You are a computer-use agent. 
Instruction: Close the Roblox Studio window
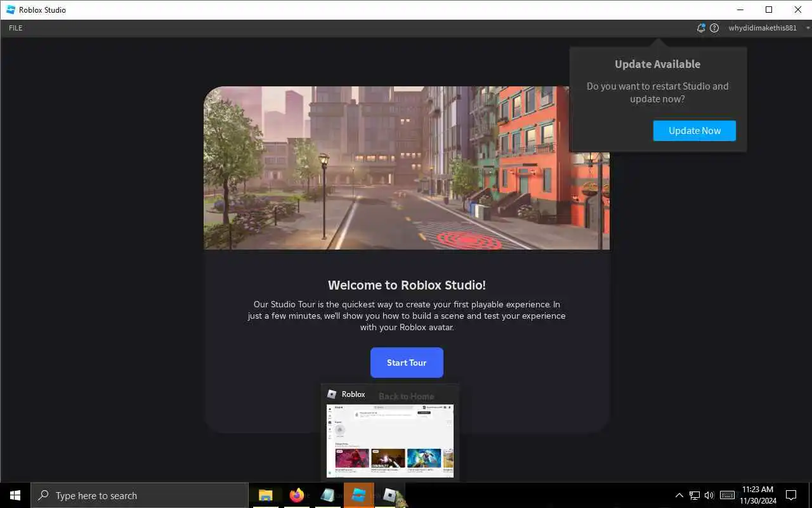tap(798, 10)
